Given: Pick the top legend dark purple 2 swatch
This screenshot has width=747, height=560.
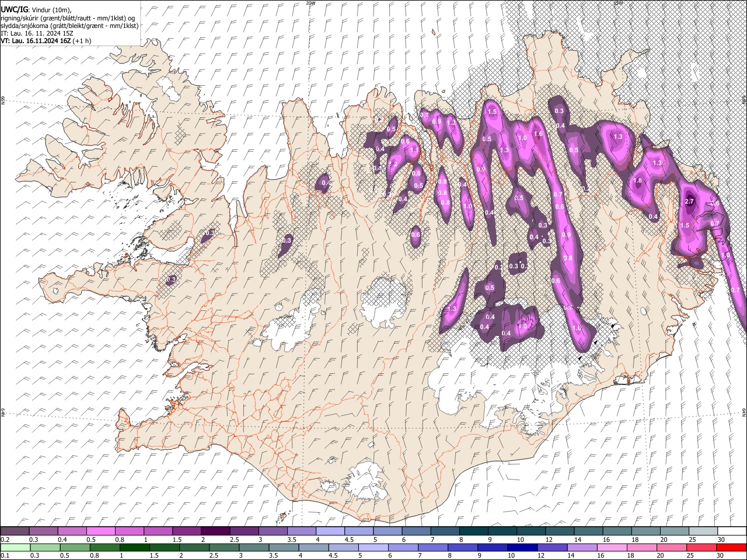Looking at the screenshot, I should point(215,531).
